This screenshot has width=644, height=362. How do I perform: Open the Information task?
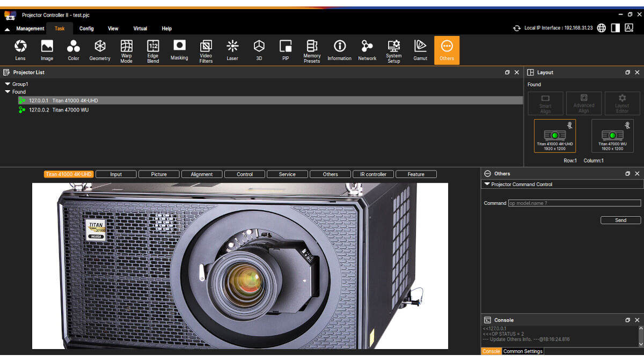(x=339, y=50)
